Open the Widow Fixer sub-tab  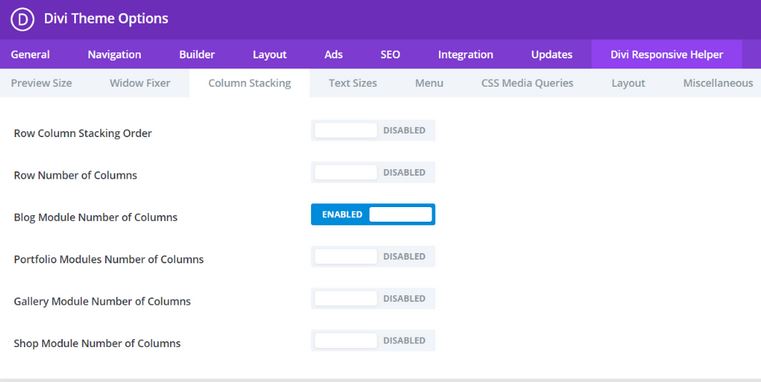(140, 83)
